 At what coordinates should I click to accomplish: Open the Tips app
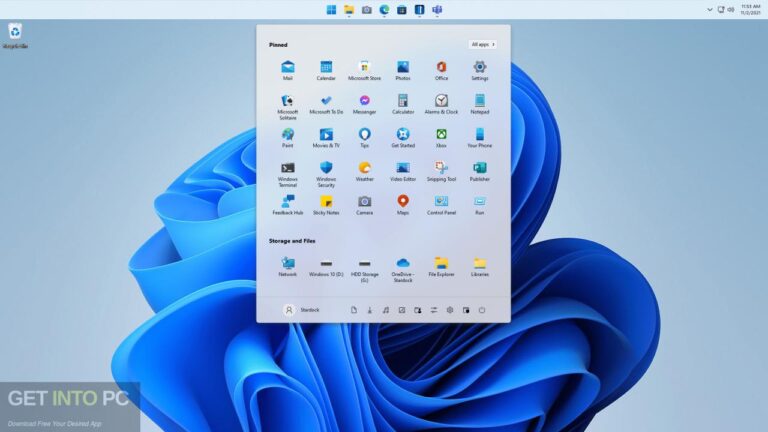coord(364,138)
